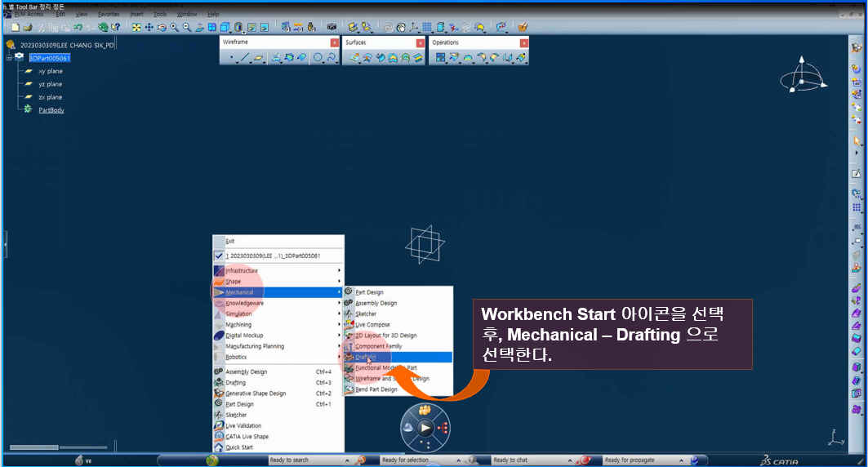Open Quick Start from the menu
The image size is (868, 467).
point(278,447)
